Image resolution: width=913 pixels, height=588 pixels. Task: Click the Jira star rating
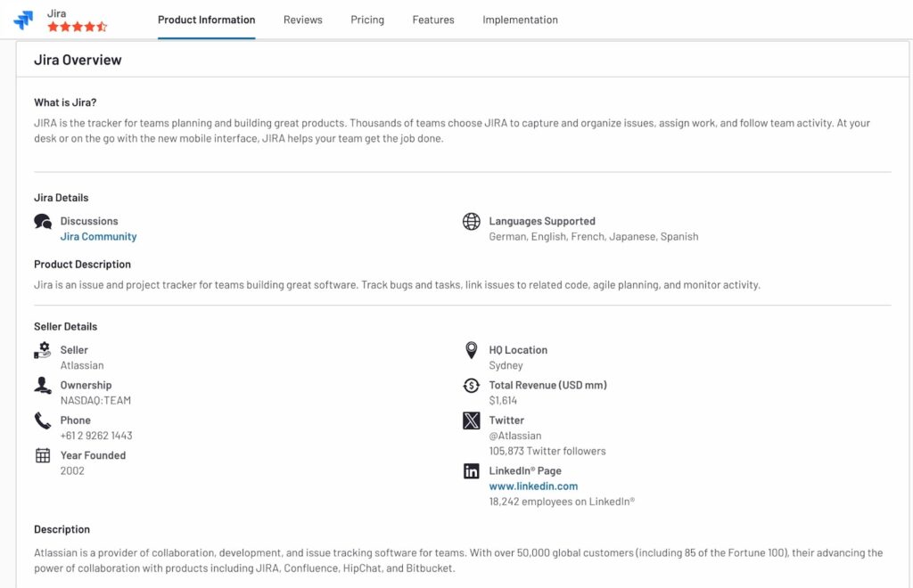point(78,27)
